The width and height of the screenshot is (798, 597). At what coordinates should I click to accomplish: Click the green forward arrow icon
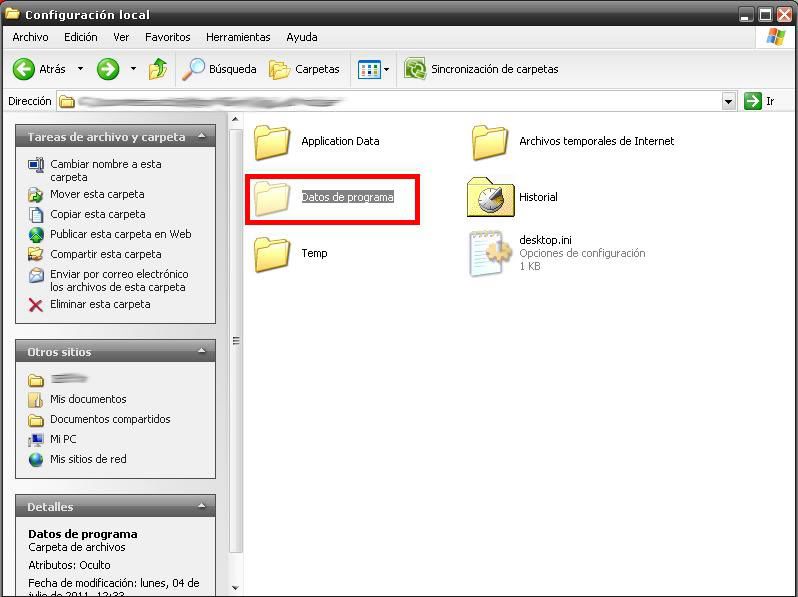pyautogui.click(x=108, y=69)
